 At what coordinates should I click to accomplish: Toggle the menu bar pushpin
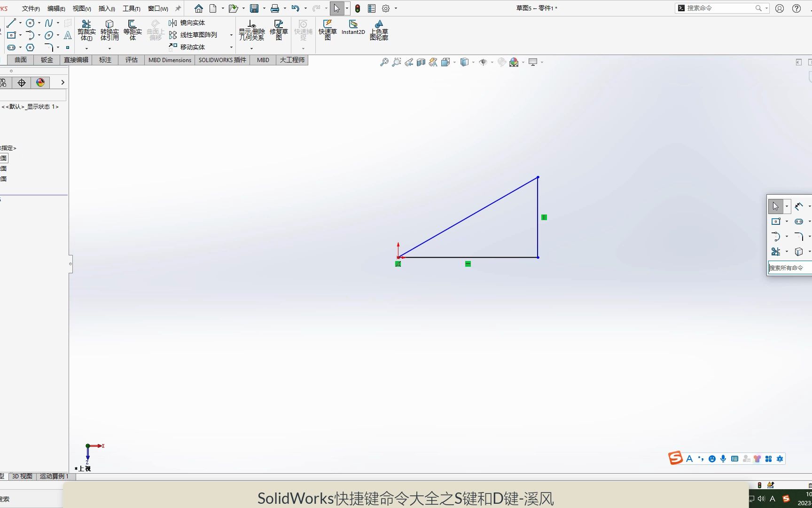coord(177,8)
